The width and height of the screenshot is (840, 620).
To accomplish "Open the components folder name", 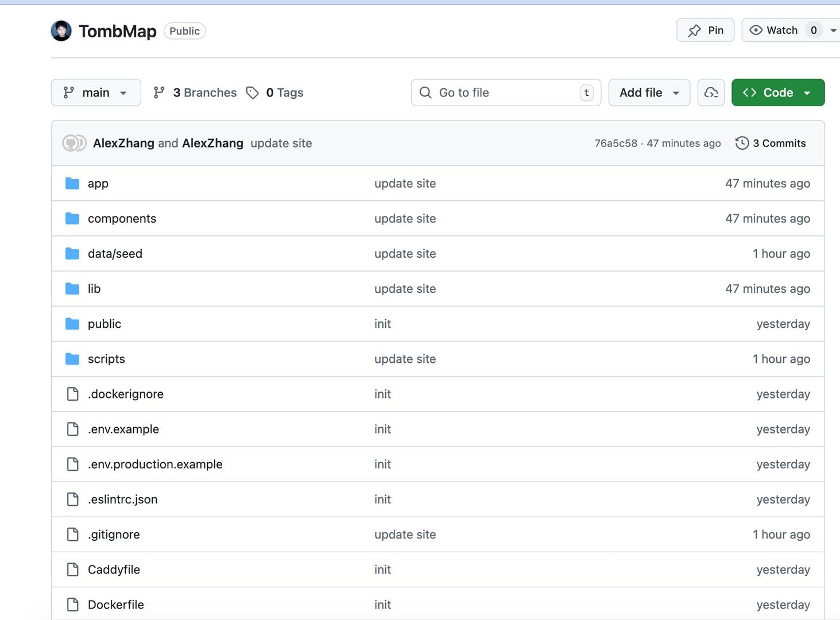I will 122,218.
